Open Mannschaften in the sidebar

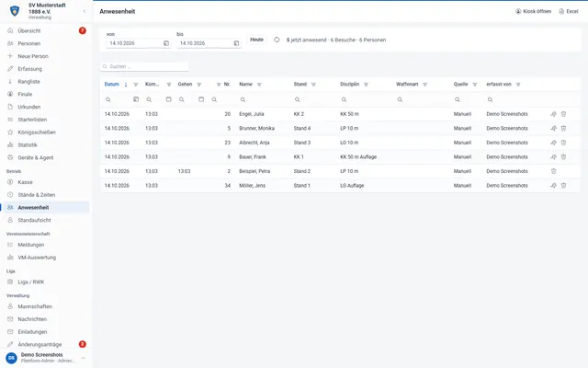point(45,306)
